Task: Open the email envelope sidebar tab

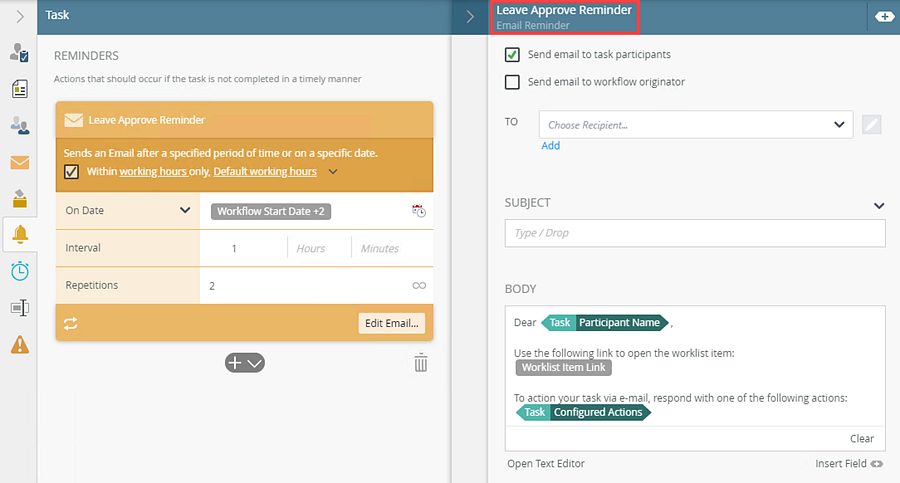Action: pos(20,163)
